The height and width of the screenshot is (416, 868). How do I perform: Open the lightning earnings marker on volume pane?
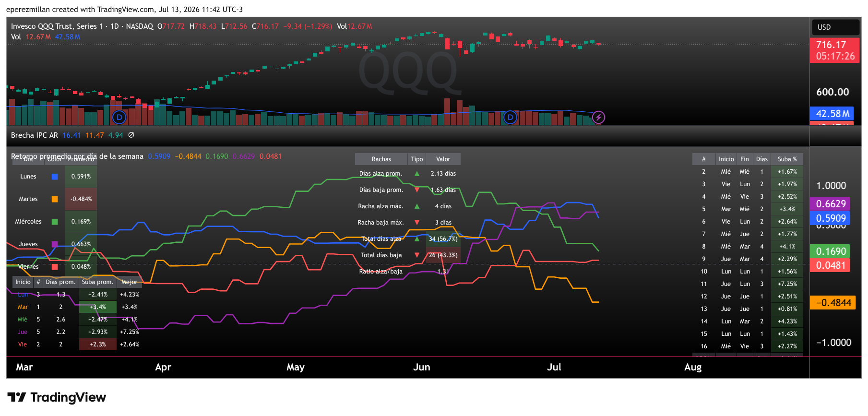tap(598, 117)
